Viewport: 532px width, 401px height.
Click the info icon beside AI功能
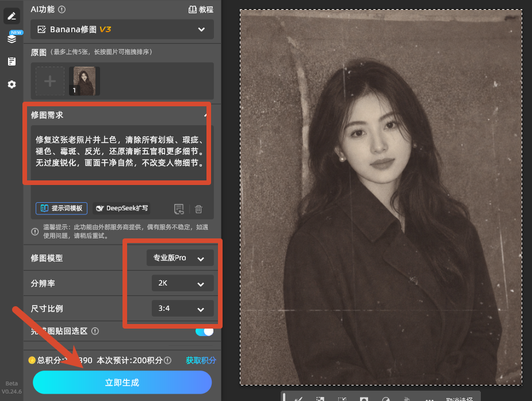coord(62,10)
